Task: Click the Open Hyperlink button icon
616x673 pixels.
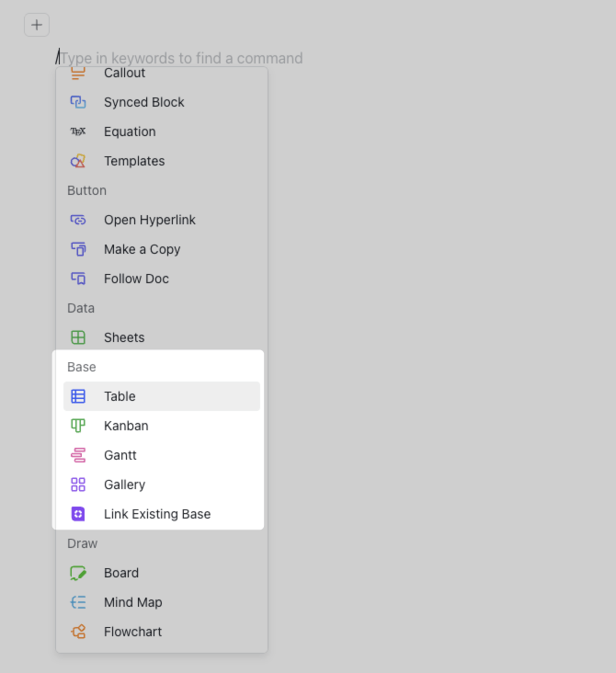Action: coord(78,220)
